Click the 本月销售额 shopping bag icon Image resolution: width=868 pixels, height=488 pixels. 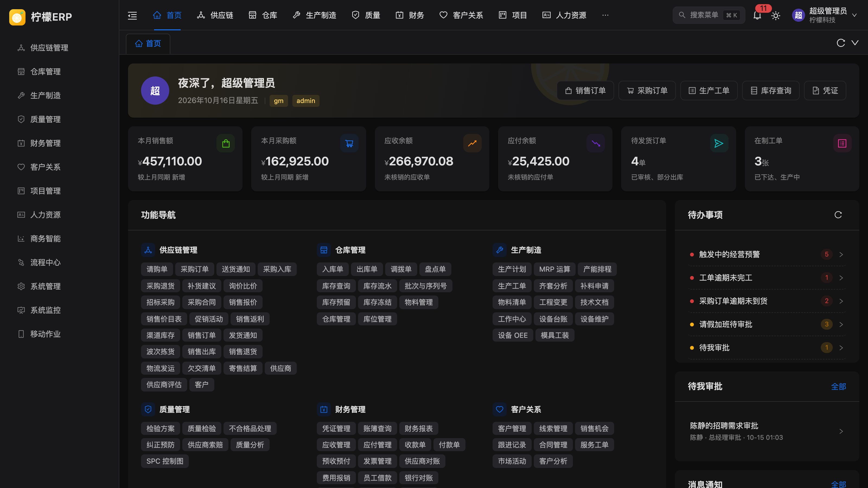click(x=226, y=143)
